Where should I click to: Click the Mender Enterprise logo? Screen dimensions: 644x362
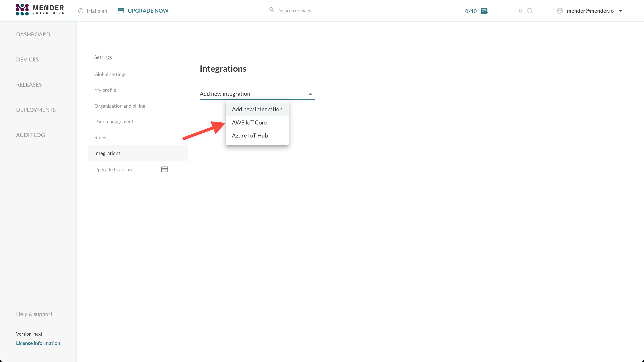(40, 10)
